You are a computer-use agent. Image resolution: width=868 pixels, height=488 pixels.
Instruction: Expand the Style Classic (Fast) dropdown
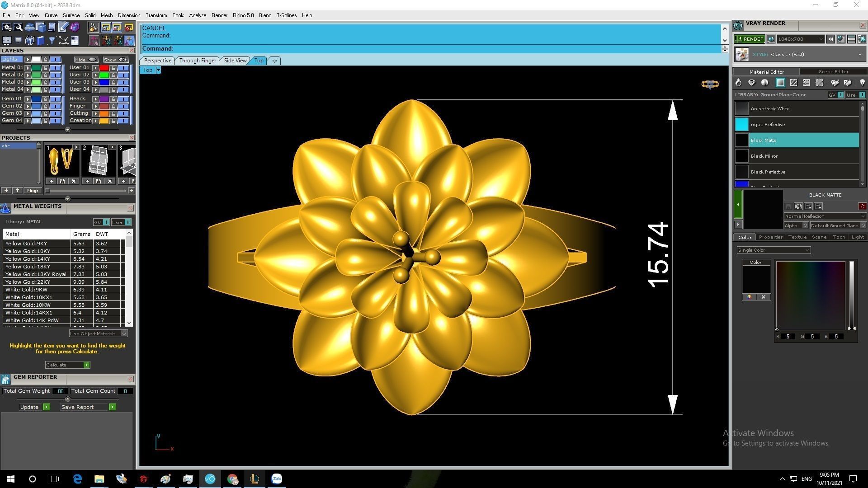click(859, 55)
